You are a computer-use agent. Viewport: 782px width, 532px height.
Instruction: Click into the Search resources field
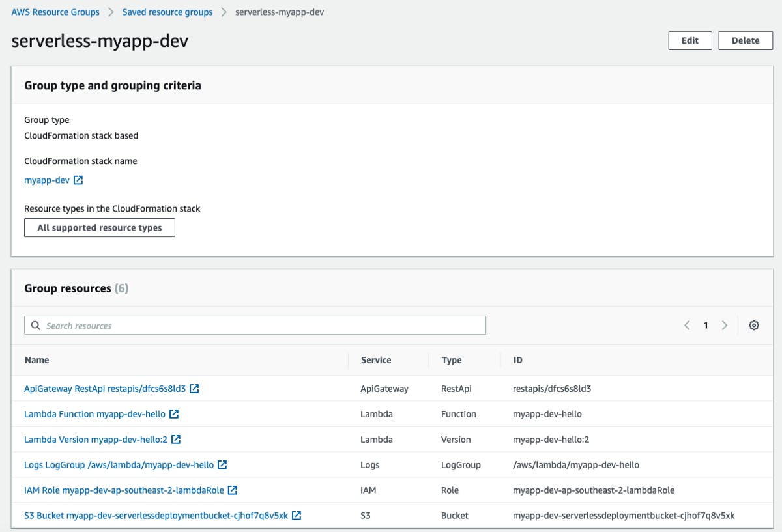254,325
